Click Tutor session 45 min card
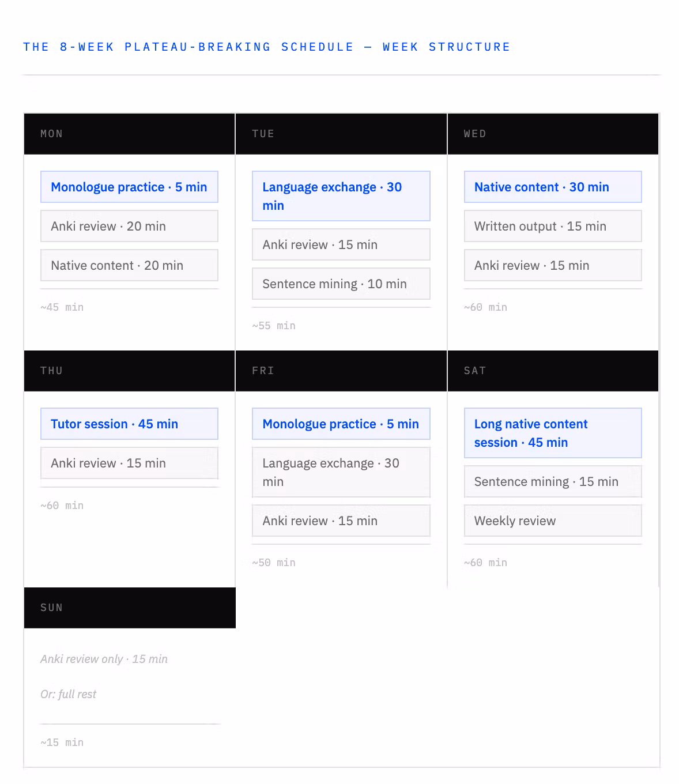Image resolution: width=679 pixels, height=784 pixels. click(129, 424)
